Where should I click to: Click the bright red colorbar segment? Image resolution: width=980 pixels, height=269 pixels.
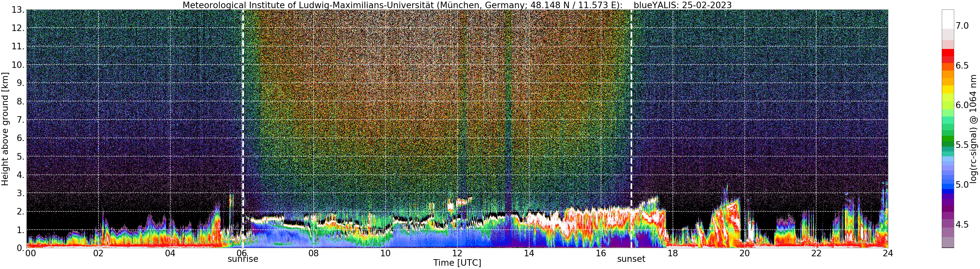pyautogui.click(x=948, y=53)
